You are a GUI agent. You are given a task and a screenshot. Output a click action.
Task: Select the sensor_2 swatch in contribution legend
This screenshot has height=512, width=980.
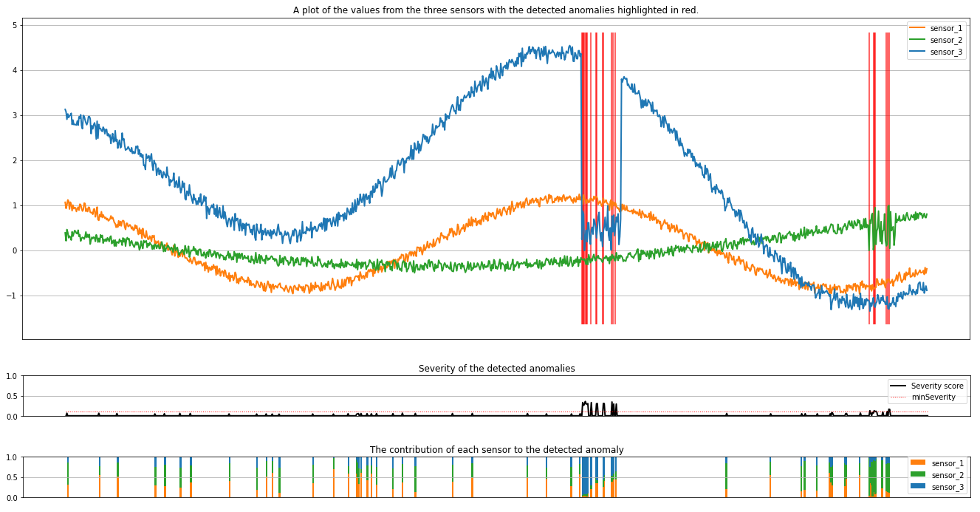[x=918, y=474]
